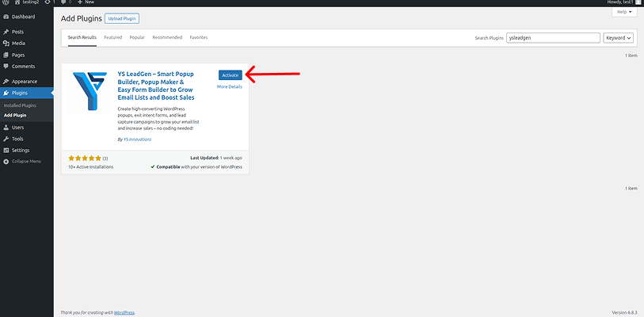Open the testing2 site home link
Image resolution: width=644 pixels, height=317 pixels.
[27, 2]
